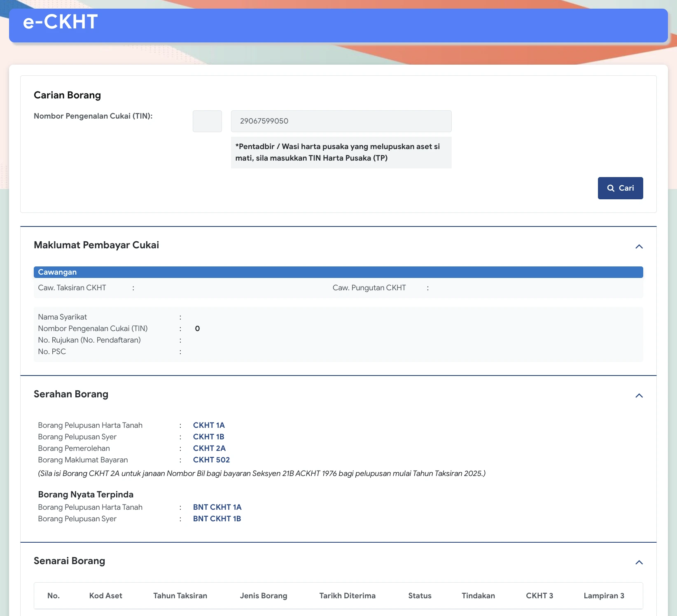Open the CKHT 1B form link
This screenshot has height=616, width=677.
coord(208,437)
